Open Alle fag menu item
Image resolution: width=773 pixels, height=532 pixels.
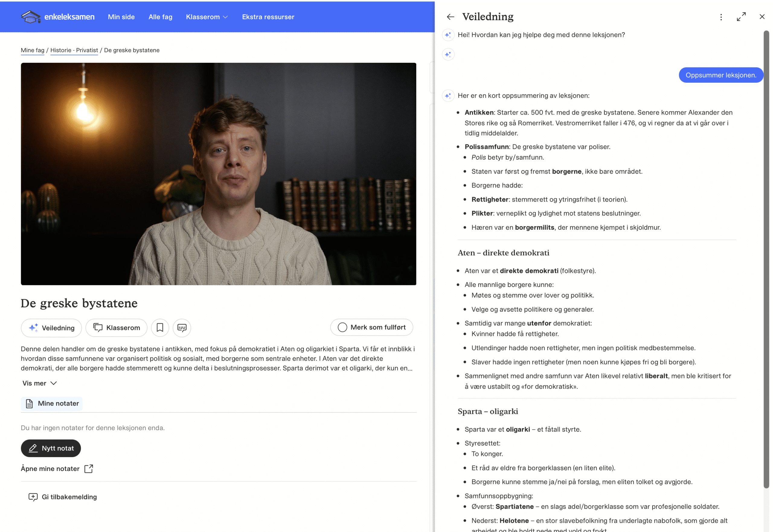(x=160, y=17)
